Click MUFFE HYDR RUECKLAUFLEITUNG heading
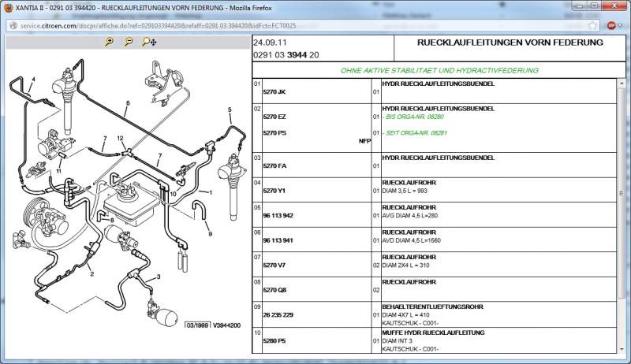The width and height of the screenshot is (631, 364). [x=433, y=332]
